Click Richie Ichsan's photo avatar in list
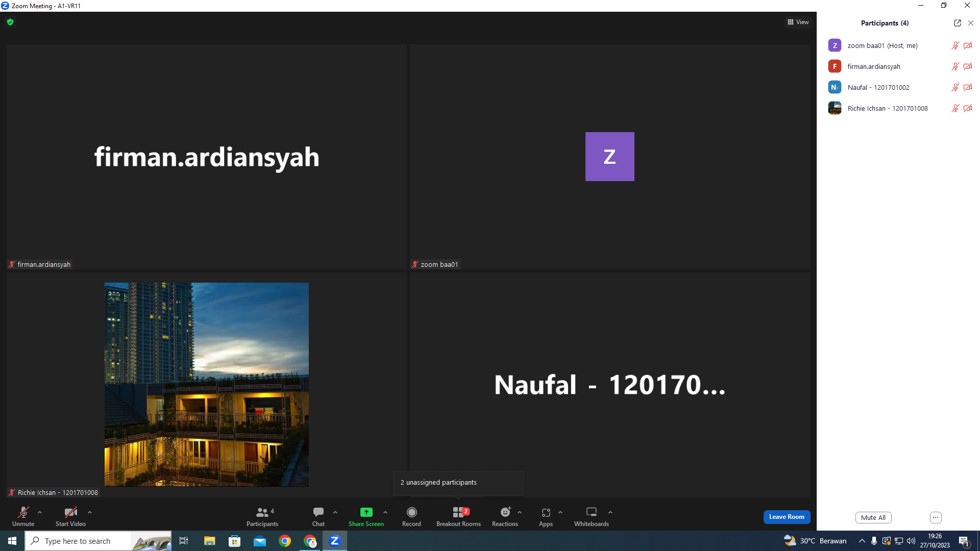Screen dimensions: 980x551 click(835, 108)
